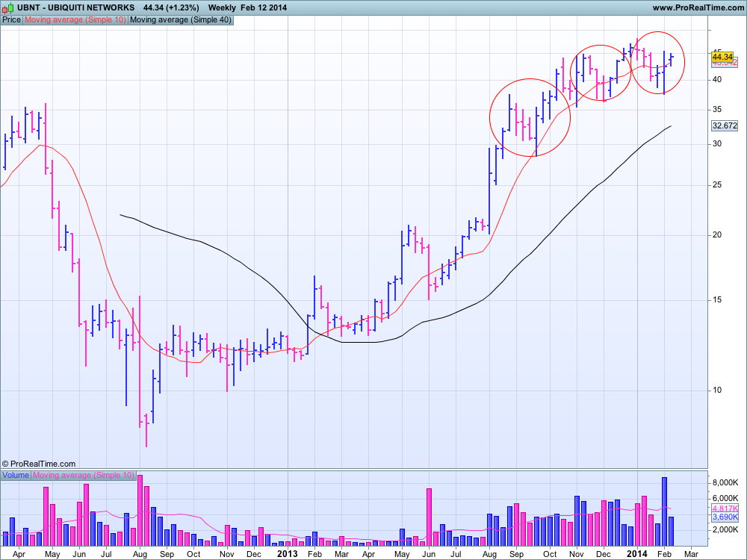Select pink Moving average (Simple 10) volume legend

pos(84,475)
